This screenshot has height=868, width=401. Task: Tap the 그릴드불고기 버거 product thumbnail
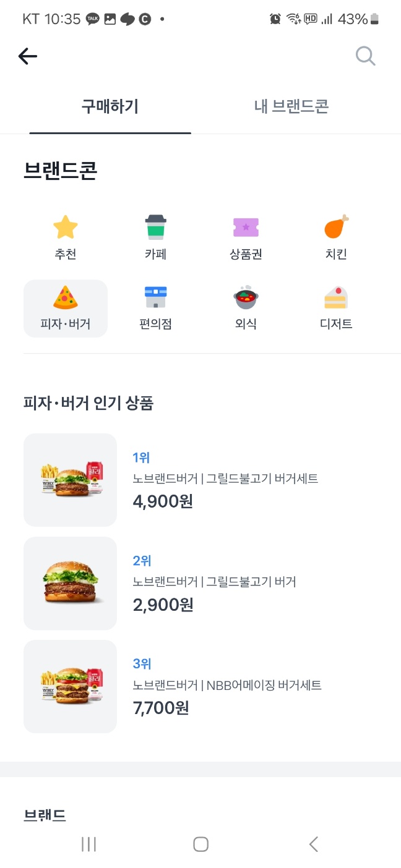pyautogui.click(x=69, y=582)
